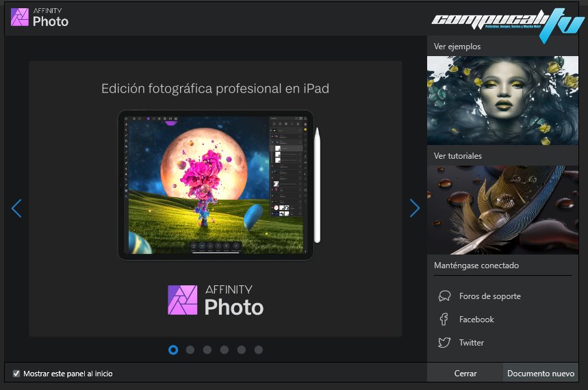Image resolution: width=588 pixels, height=390 pixels.
Task: Open the Ver tutoriales feather thumbnail
Action: click(502, 210)
